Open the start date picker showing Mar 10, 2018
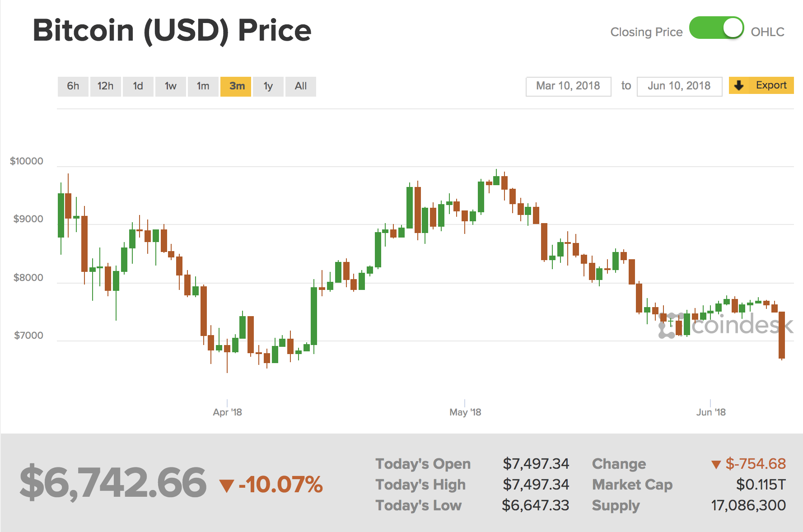 click(568, 85)
